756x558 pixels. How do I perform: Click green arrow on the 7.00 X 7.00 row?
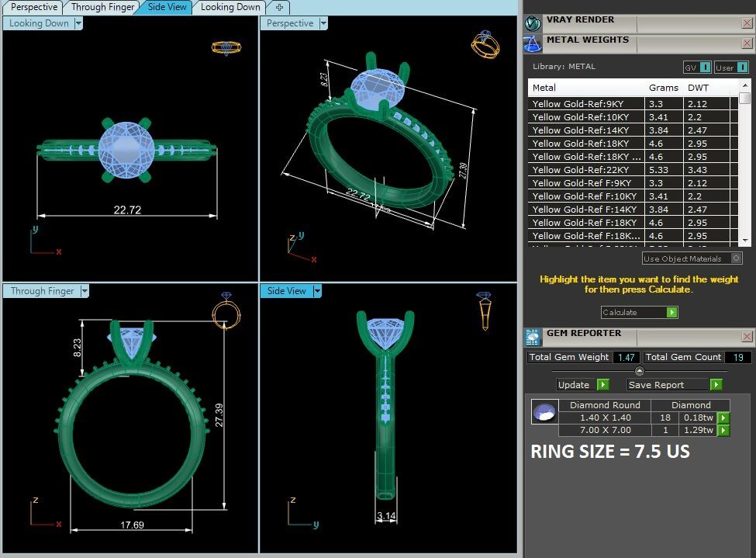(723, 430)
